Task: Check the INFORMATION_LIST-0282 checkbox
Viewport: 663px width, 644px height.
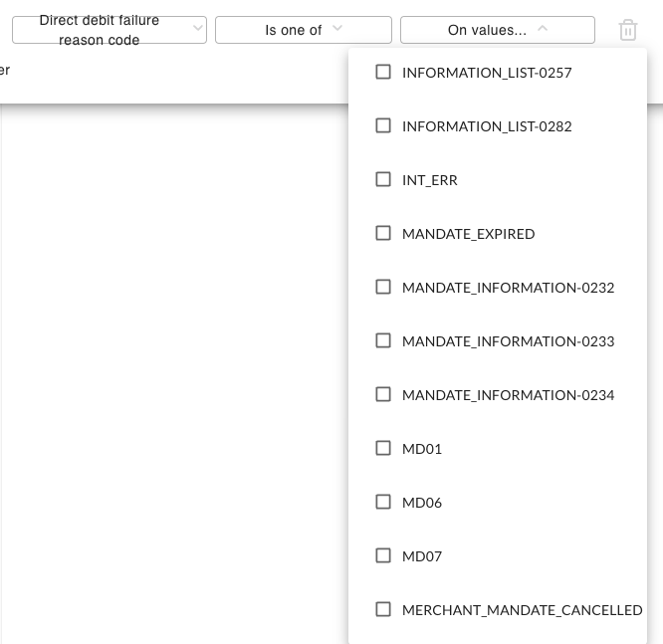Action: [x=383, y=125]
